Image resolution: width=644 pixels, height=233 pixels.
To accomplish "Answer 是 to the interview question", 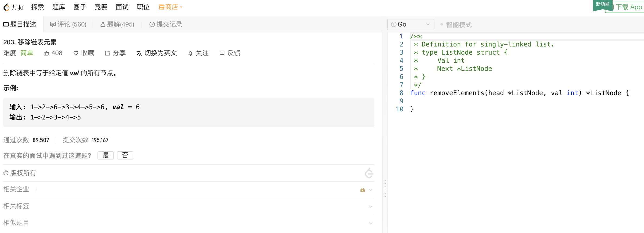I will 106,155.
